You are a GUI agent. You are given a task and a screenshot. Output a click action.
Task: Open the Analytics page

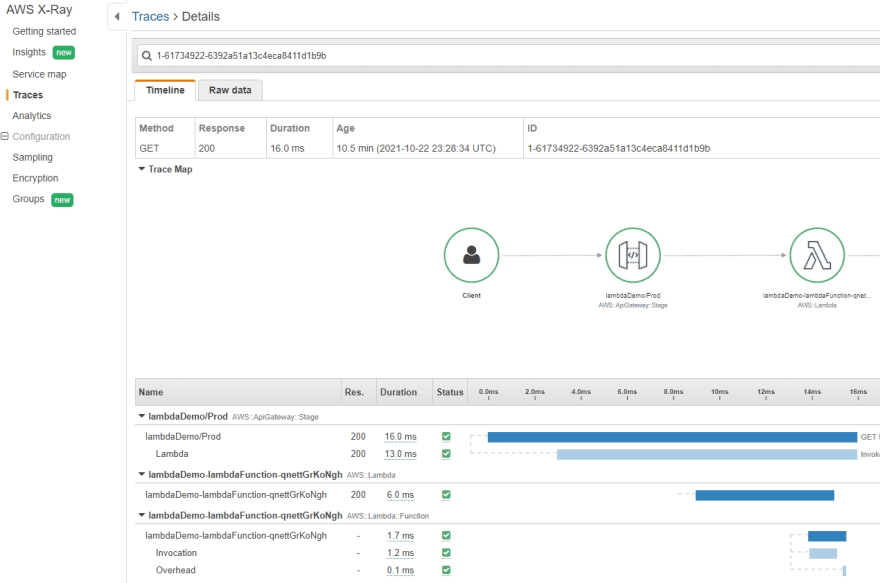pos(32,116)
